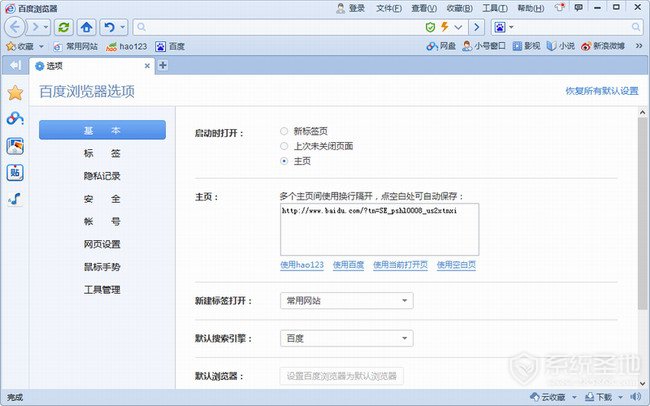650x406 pixels.
Task: Click the sidebar 贴 tieba icon
Action: (x=15, y=173)
